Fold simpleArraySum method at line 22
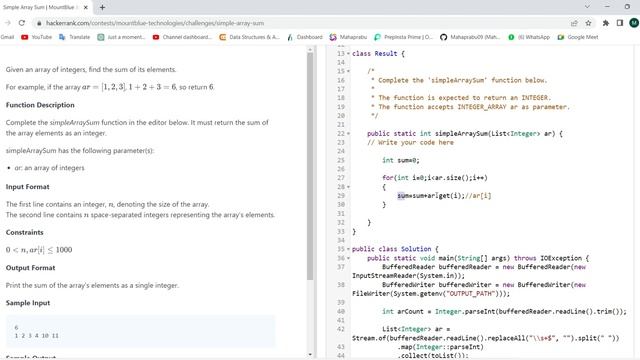Viewport: 640px width, 360px height. click(348, 133)
